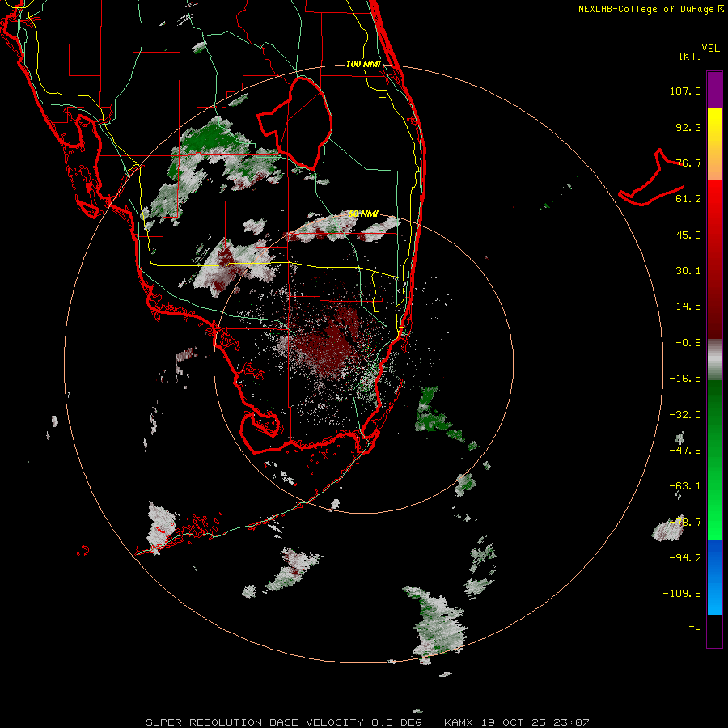Click the TH threshold label
Screen dimensions: 728x728
pos(695,630)
